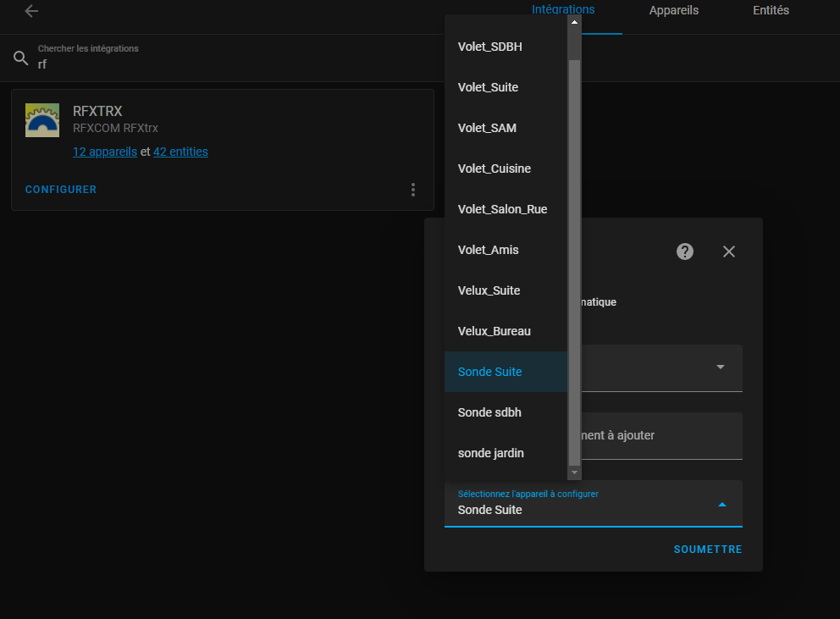This screenshot has height=619, width=840.
Task: Click the search magnifier icon
Action: (21, 58)
